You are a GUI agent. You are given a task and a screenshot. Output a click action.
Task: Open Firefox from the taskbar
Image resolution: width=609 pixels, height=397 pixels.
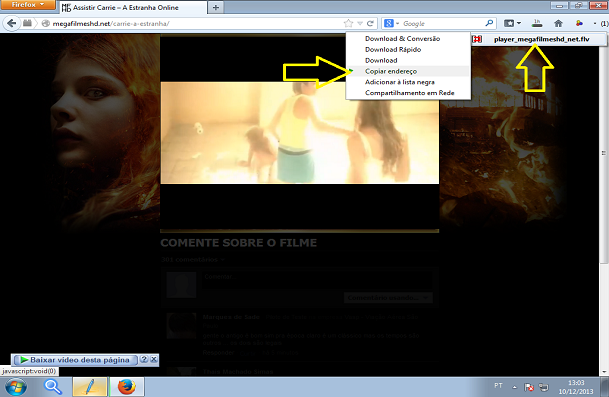[x=127, y=387]
